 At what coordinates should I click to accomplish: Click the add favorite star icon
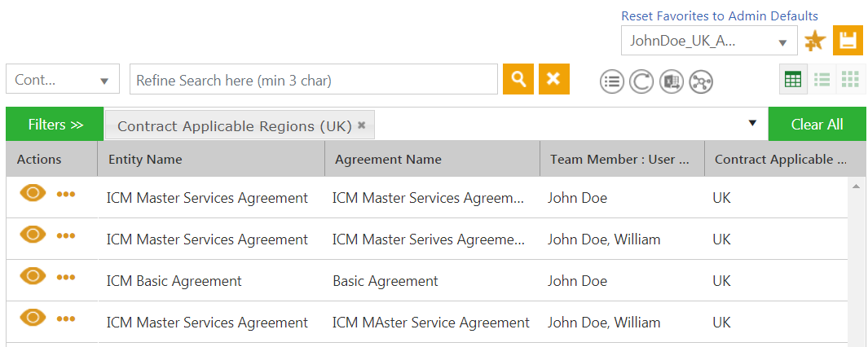click(814, 41)
